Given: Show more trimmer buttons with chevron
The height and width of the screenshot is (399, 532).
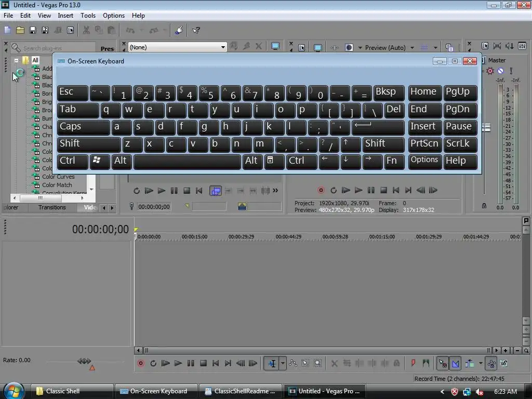Looking at the screenshot, I should point(275,191).
